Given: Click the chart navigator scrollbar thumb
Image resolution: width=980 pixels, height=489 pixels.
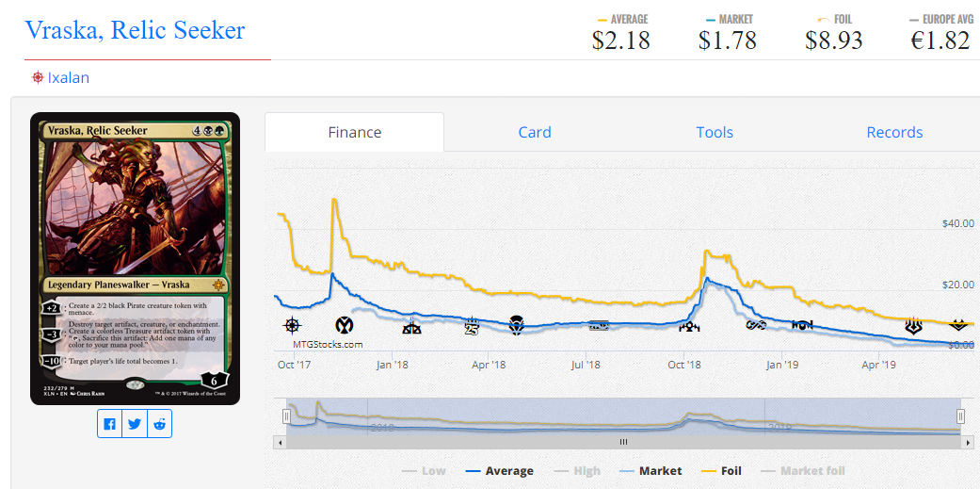Looking at the screenshot, I should tap(623, 442).
